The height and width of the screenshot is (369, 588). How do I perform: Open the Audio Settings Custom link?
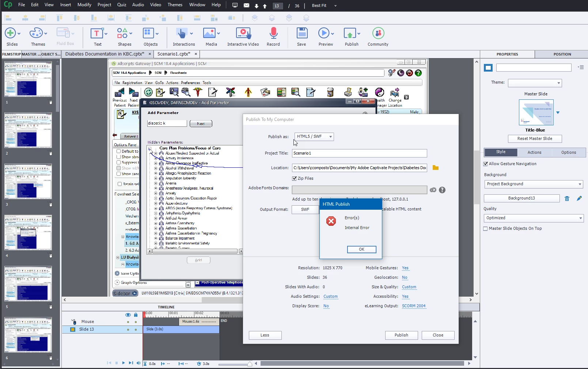tap(330, 297)
